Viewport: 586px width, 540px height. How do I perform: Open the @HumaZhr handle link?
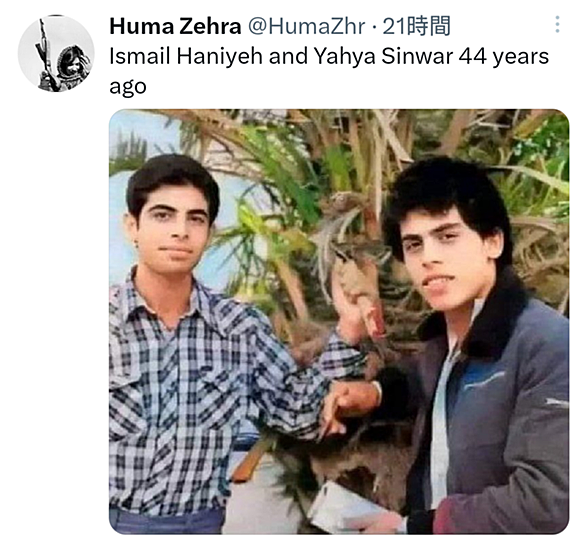point(306,27)
